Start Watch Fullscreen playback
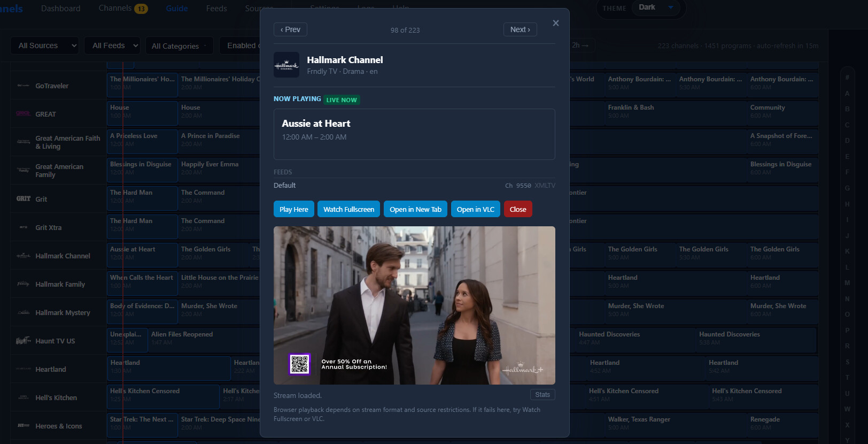Viewport: 868px width, 444px height. 349,209
